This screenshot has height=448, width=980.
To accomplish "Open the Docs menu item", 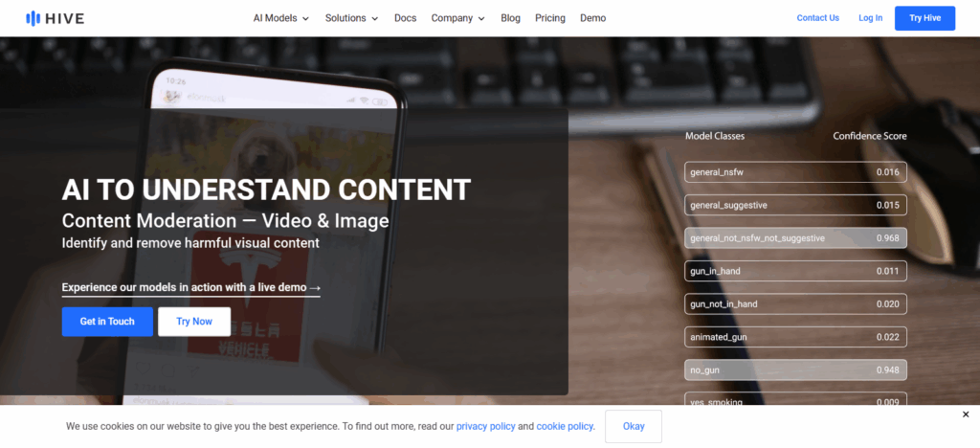I will pos(405,18).
